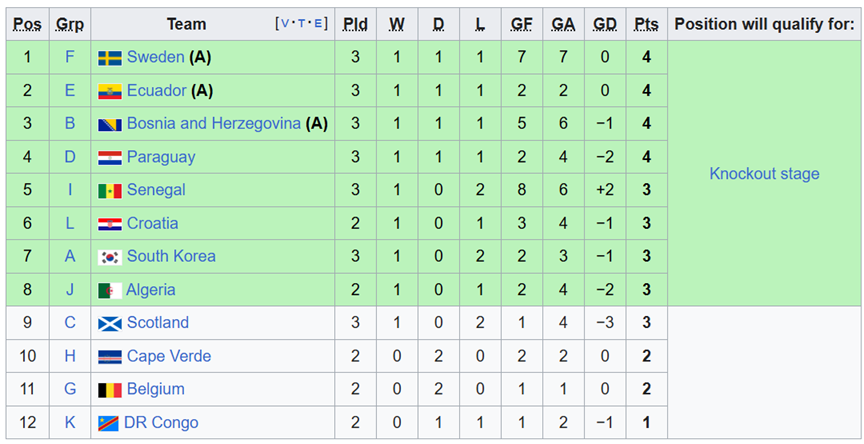Click the Sweden flag icon
Image resolution: width=864 pixels, height=444 pixels.
pyautogui.click(x=110, y=58)
